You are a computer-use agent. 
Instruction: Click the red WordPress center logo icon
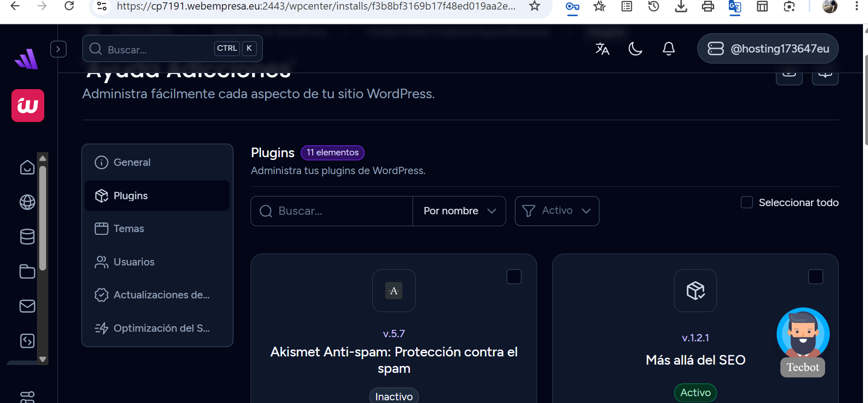tap(28, 106)
